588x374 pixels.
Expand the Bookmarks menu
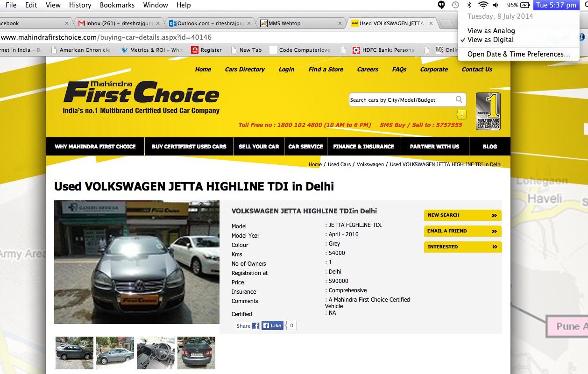click(117, 5)
